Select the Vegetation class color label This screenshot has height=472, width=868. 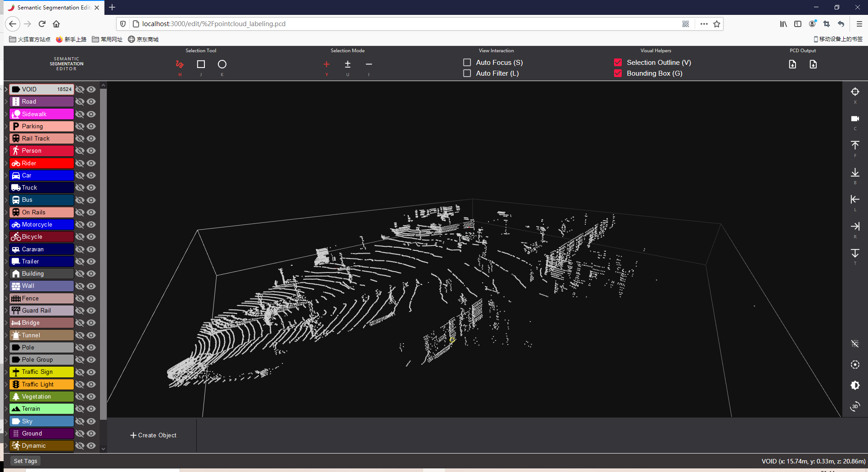pos(41,396)
